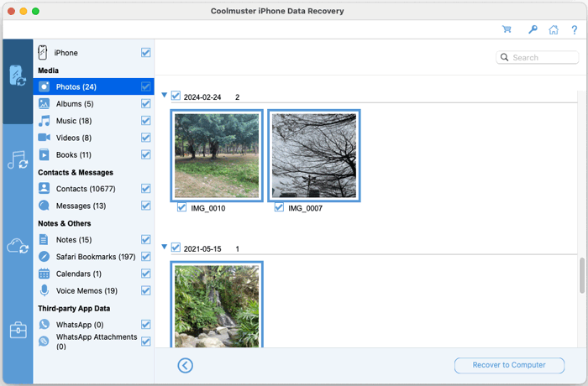
Task: Click the Safari Bookmarks compass icon
Action: [44, 256]
